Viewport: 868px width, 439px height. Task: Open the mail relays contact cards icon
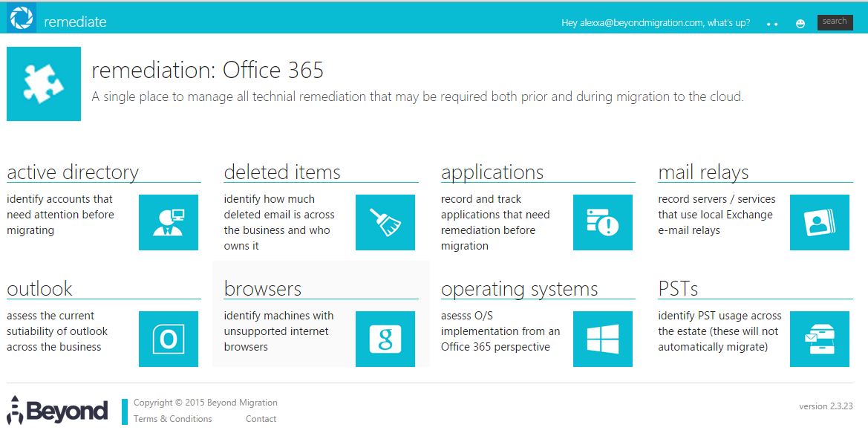tap(820, 223)
